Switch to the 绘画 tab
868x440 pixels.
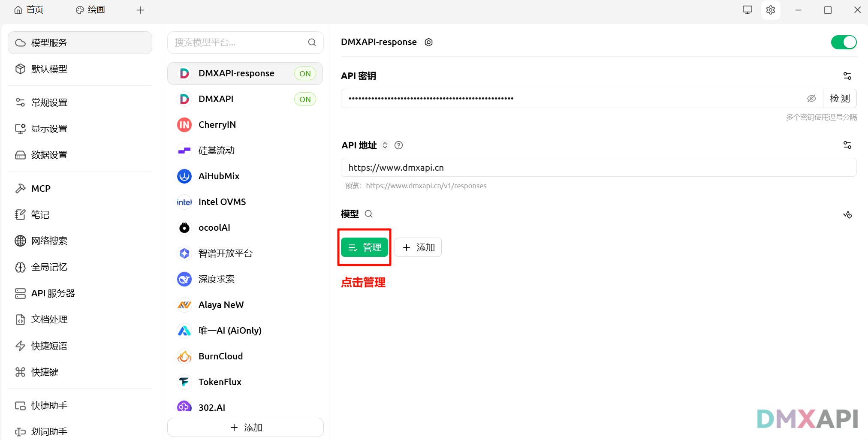coord(90,9)
